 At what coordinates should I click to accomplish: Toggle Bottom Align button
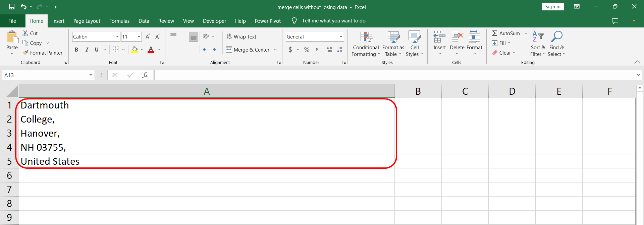(x=194, y=36)
